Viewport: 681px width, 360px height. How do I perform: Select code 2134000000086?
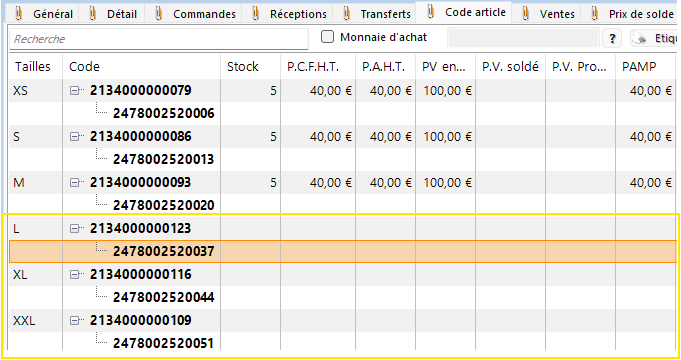point(141,136)
